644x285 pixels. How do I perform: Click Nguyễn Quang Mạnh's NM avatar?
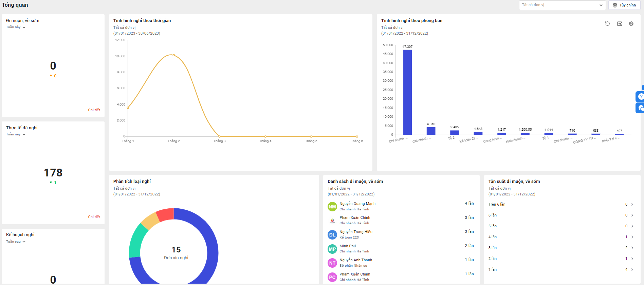332,206
